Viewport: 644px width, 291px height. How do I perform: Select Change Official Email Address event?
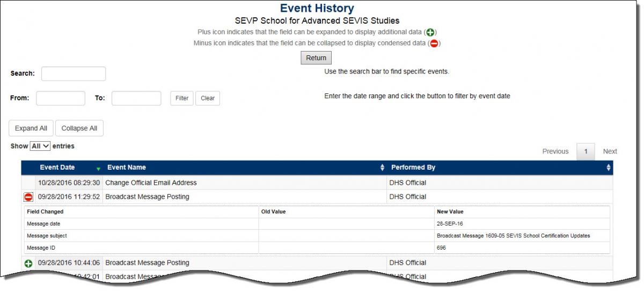pos(151,183)
